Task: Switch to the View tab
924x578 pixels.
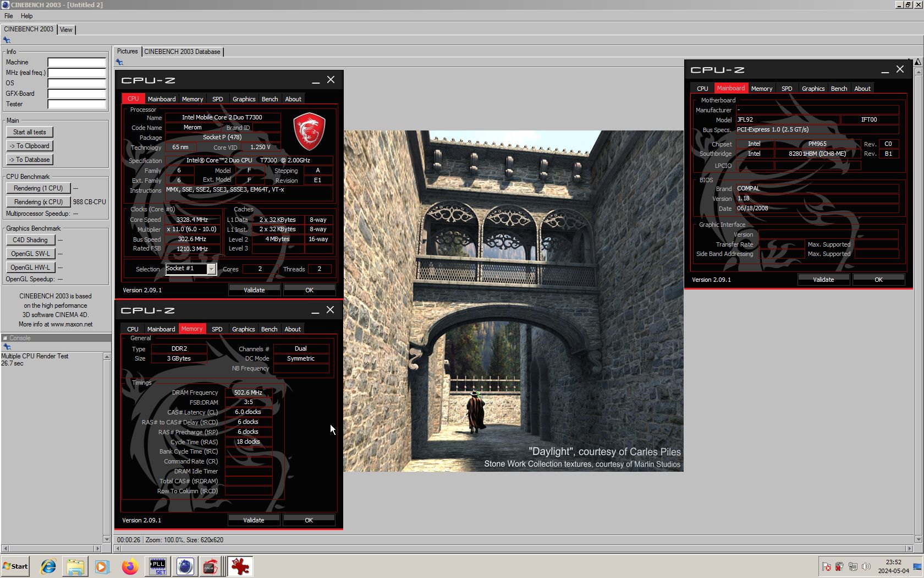Action: click(x=66, y=30)
